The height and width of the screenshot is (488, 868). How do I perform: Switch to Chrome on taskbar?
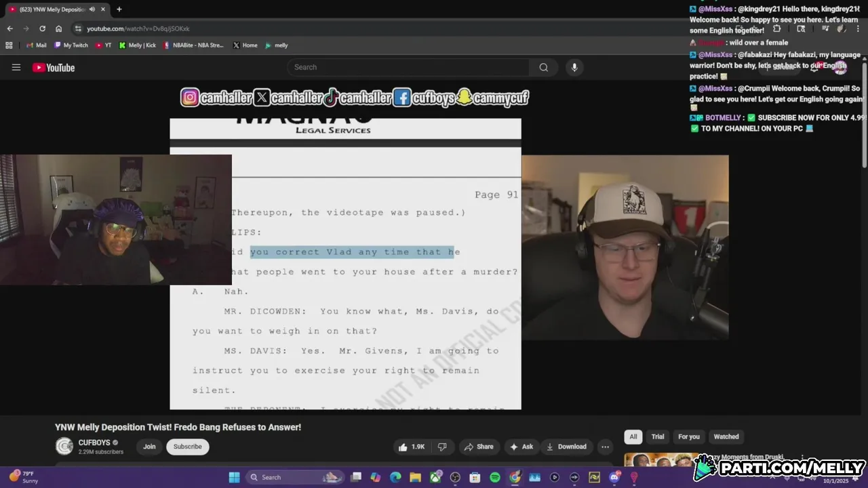[x=515, y=477]
